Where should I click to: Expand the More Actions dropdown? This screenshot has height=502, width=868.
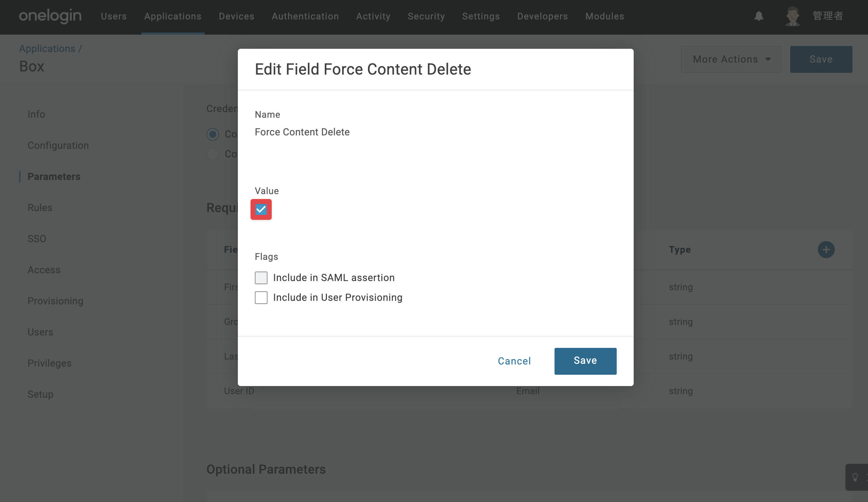coord(731,59)
